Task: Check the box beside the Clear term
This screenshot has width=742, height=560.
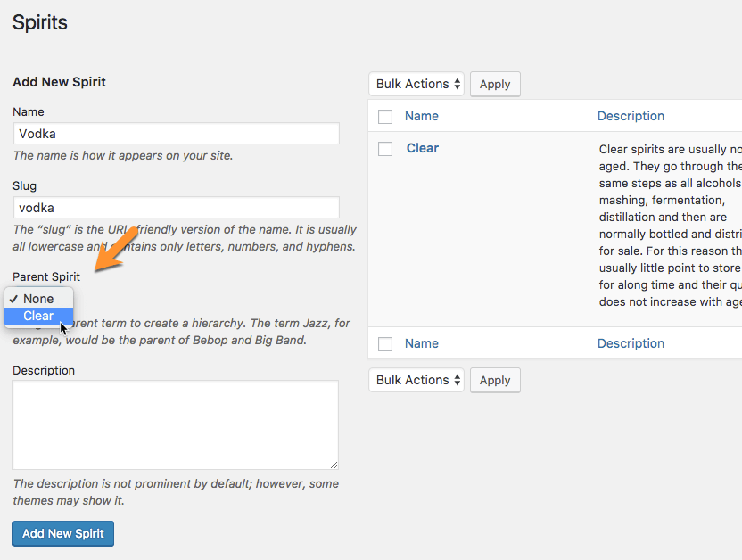Action: [385, 149]
